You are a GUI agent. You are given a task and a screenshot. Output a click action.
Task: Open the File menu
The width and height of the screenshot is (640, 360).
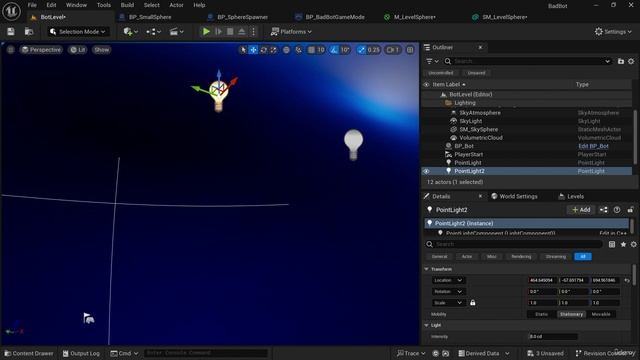tap(32, 5)
